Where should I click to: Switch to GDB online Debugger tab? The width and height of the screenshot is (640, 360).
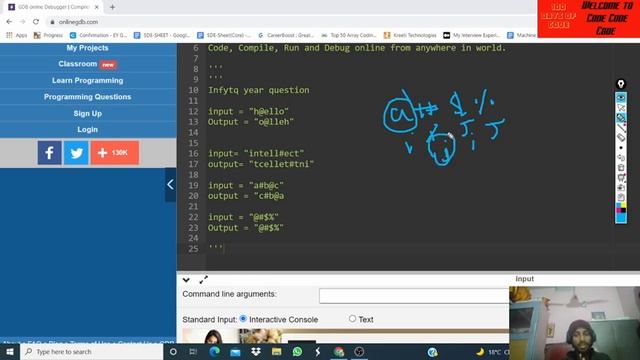tap(53, 7)
